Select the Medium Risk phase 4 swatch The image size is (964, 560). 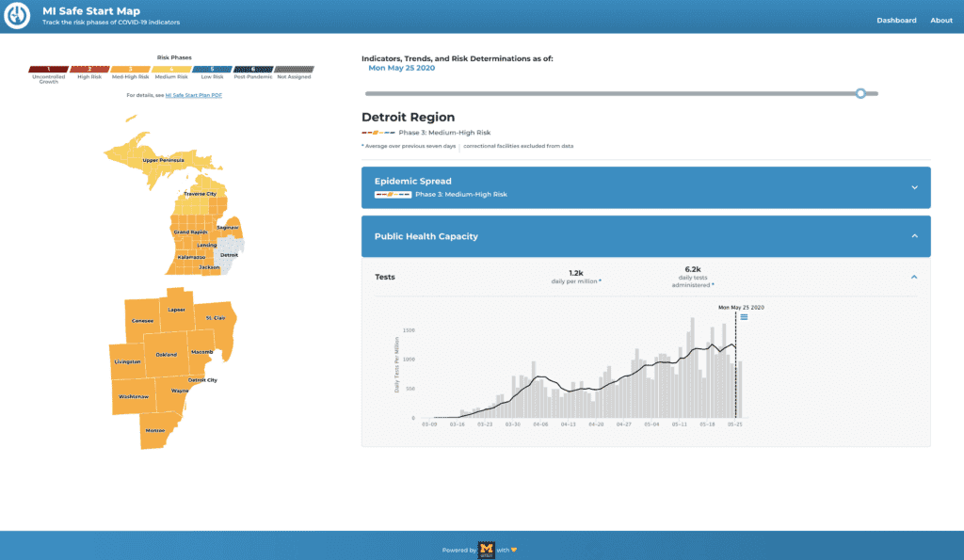[171, 70]
